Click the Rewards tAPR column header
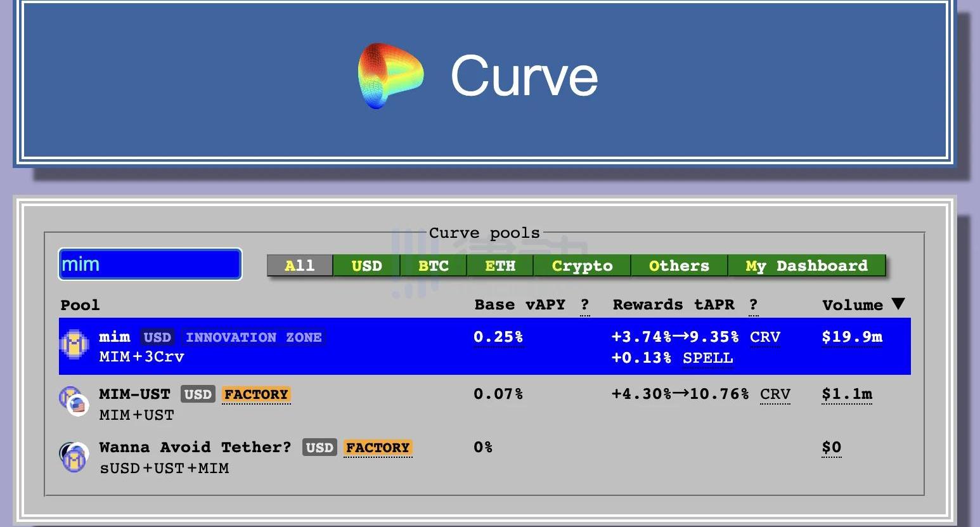The width and height of the screenshot is (980, 527). 673,304
